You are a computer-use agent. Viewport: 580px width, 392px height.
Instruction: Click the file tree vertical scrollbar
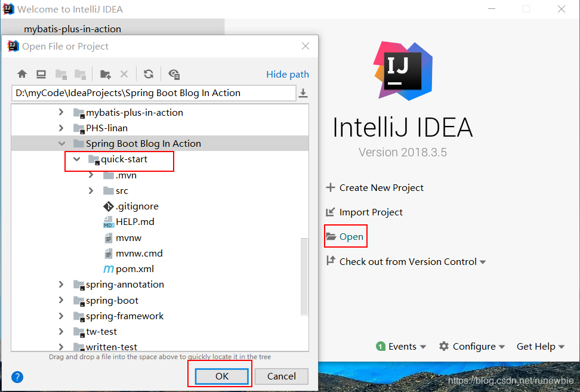[304, 276]
